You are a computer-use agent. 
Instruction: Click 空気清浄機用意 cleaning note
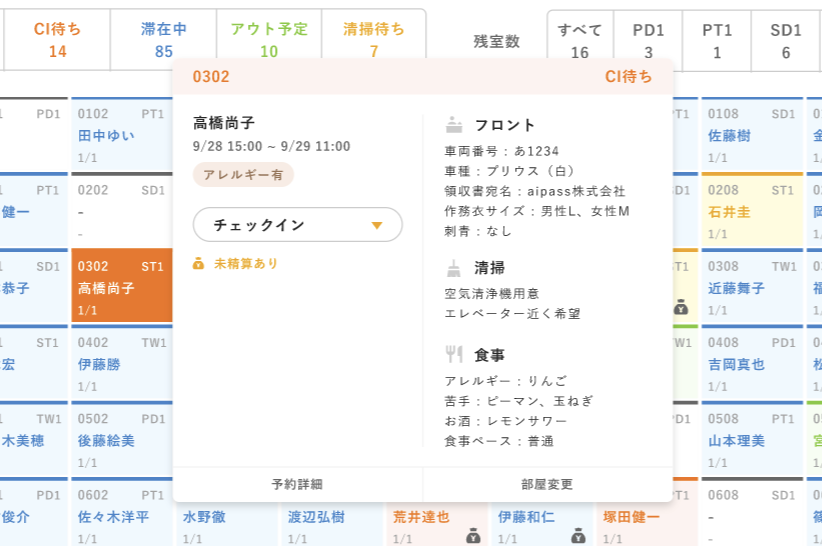pos(492,293)
